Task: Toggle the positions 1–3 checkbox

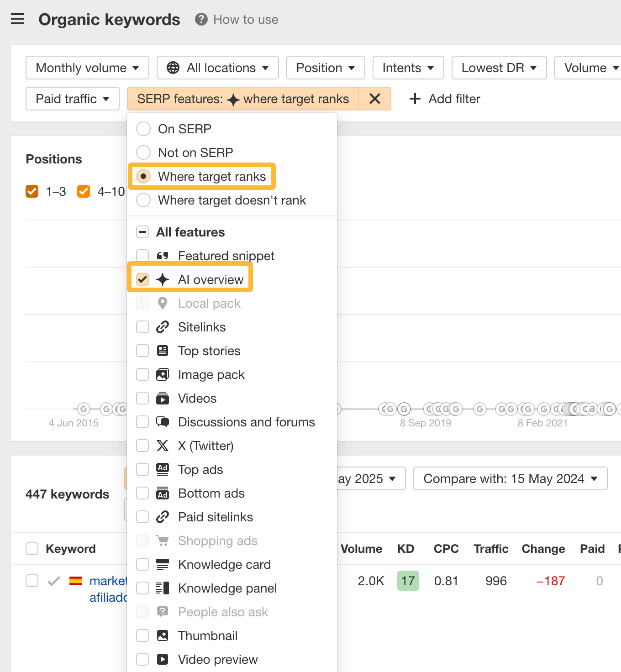Action: pyautogui.click(x=32, y=191)
